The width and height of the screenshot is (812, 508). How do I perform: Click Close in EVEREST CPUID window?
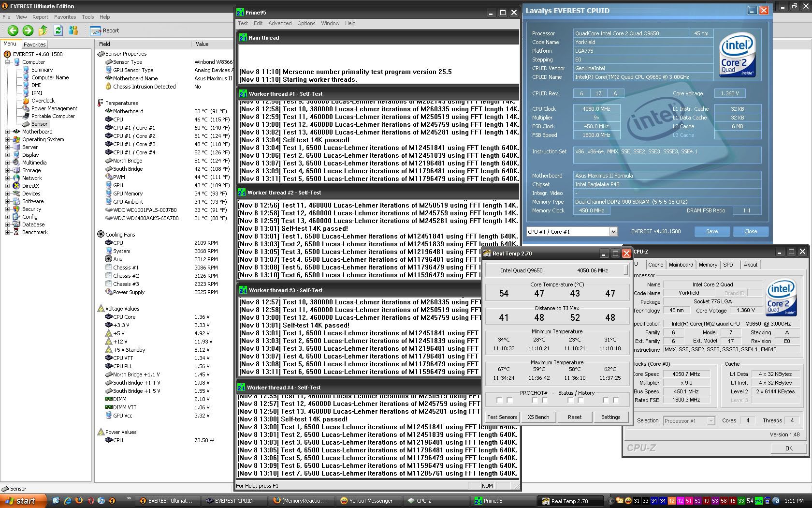[751, 231]
